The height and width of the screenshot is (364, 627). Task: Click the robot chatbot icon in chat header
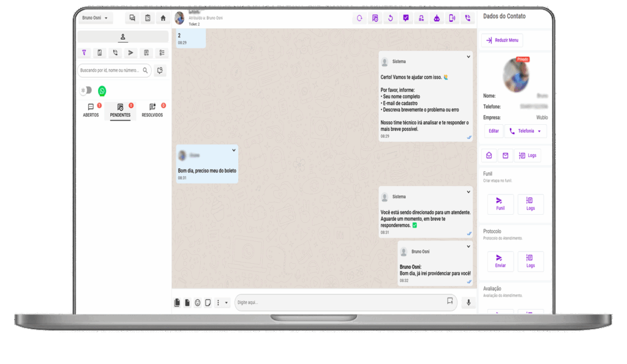coord(437,18)
